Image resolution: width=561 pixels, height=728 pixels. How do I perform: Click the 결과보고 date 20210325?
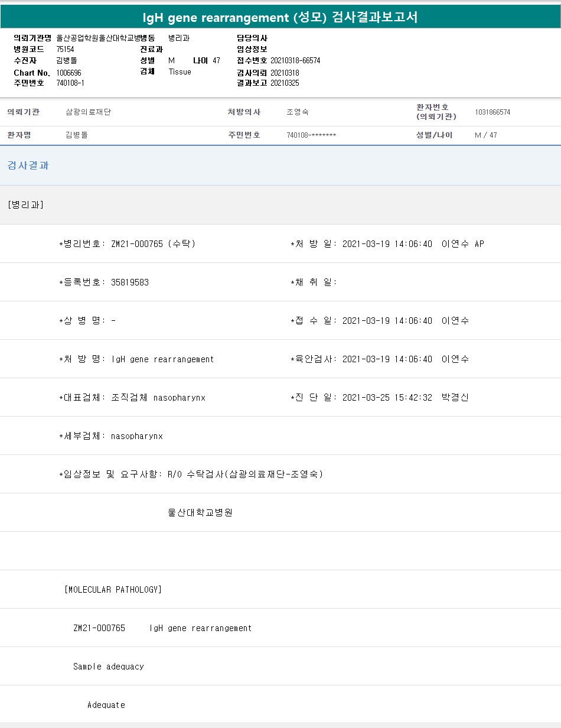pyautogui.click(x=285, y=83)
